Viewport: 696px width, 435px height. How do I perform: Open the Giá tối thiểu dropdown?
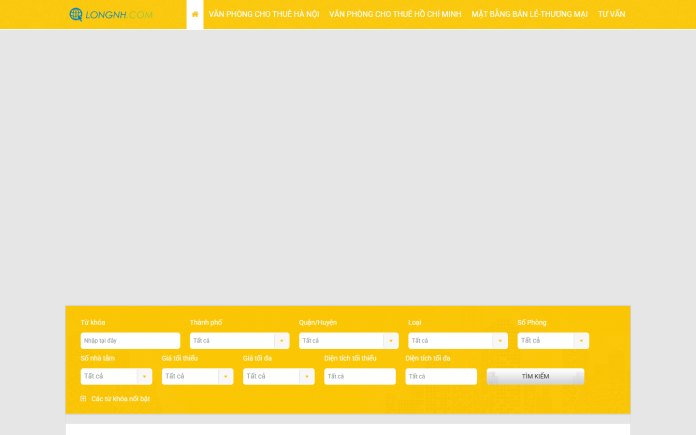coord(198,376)
